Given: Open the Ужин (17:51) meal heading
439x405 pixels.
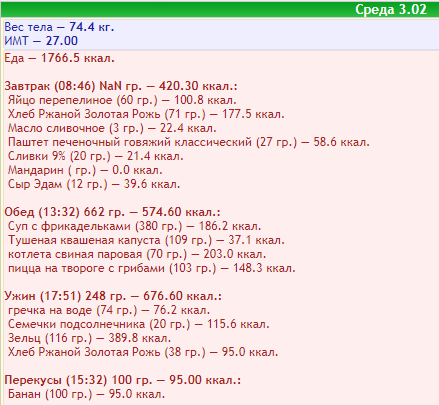Looking at the screenshot, I should click(113, 296).
